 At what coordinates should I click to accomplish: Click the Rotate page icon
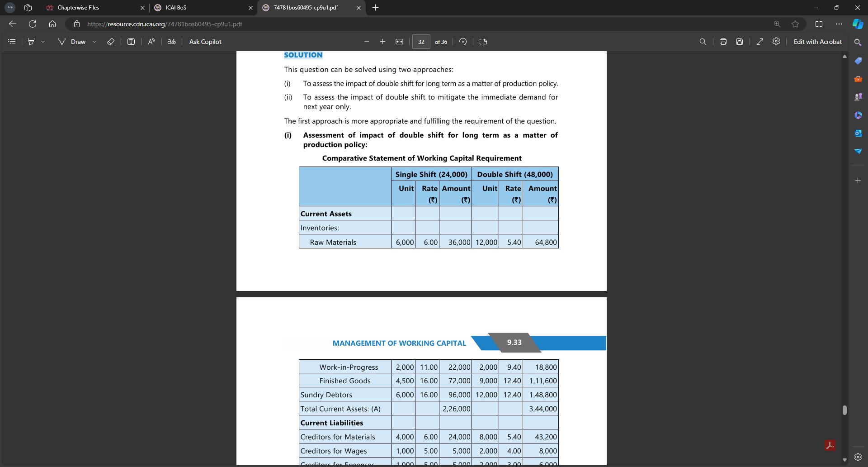click(x=463, y=42)
